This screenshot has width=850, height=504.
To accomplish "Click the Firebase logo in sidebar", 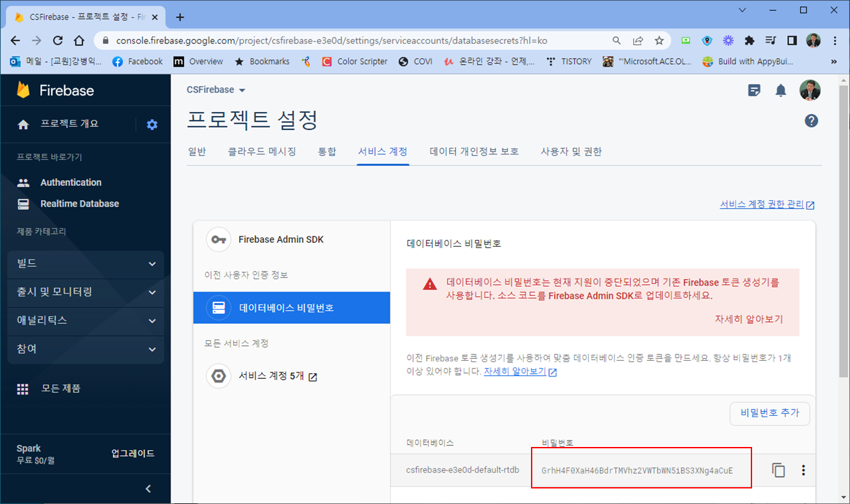I will pos(55,90).
